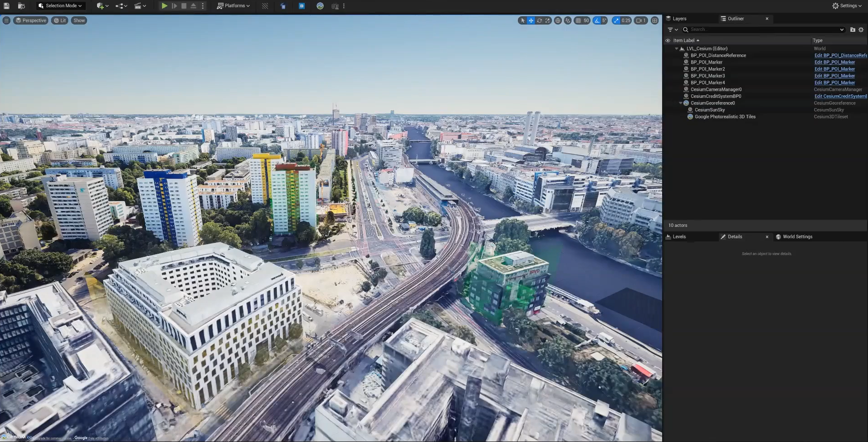Open the Cesium panel from toolbar icon
Image resolution: width=868 pixels, height=442 pixels.
320,6
